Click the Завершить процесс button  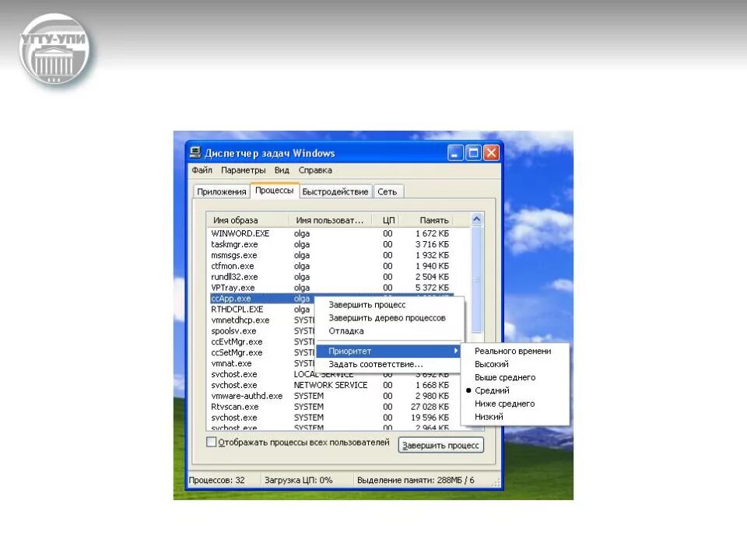coord(440,445)
